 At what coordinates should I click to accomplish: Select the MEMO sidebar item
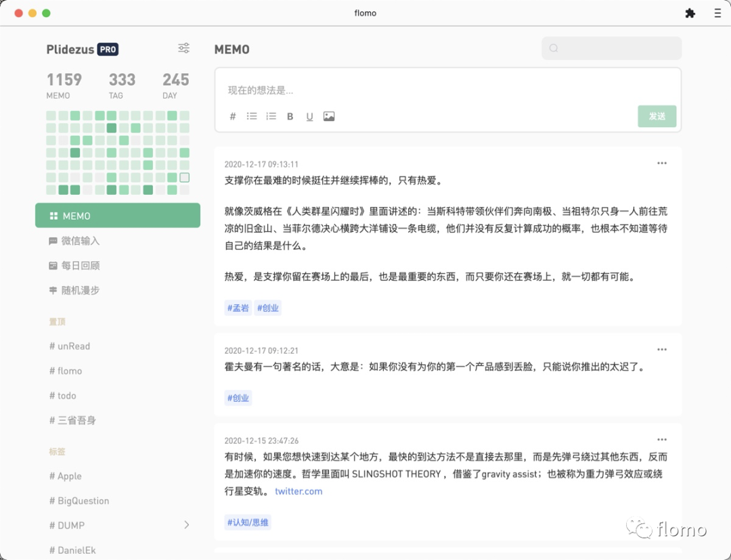pyautogui.click(x=118, y=215)
